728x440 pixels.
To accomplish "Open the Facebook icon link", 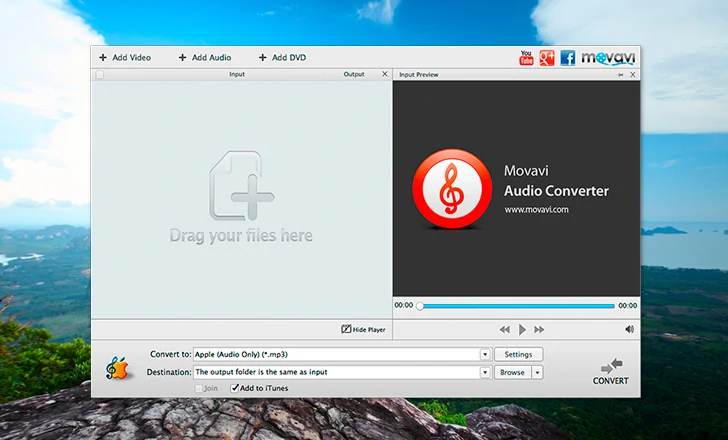I will [567, 58].
